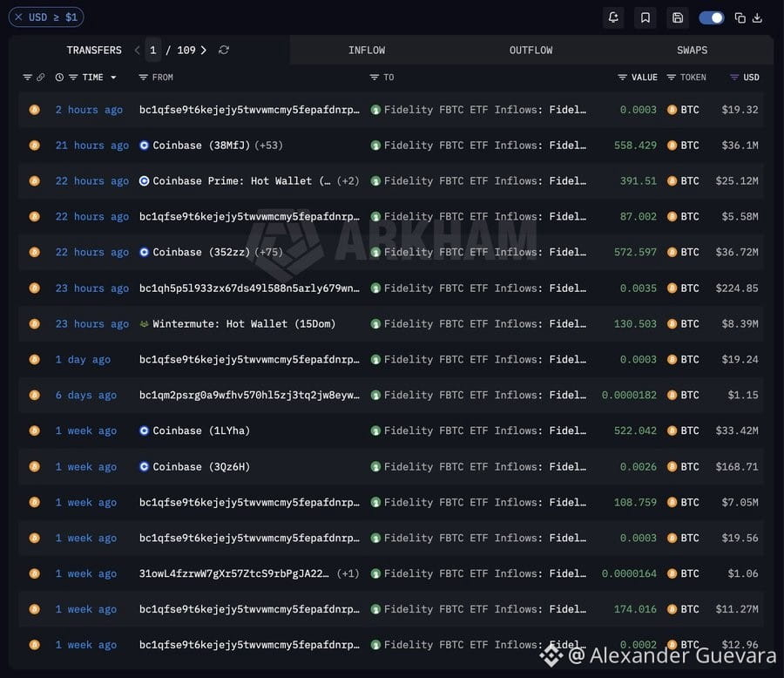Switch to the INFLOW tab
The image size is (784, 678).
pyautogui.click(x=367, y=50)
